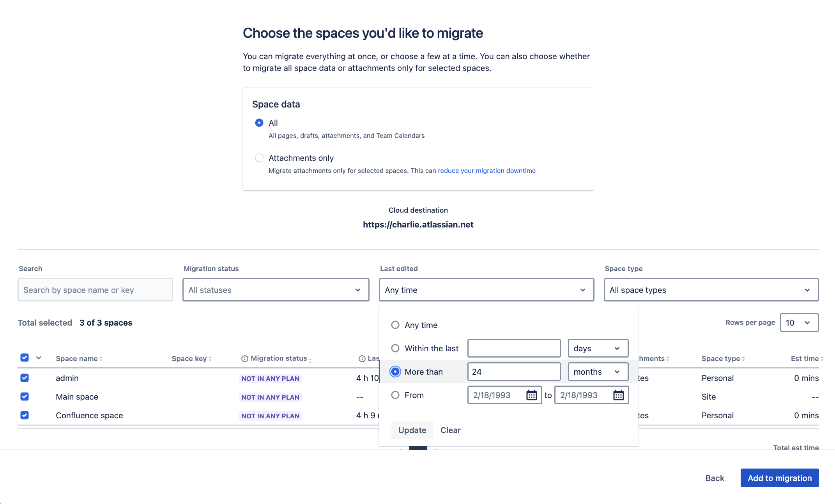
Task: Open the Rows per page dropdown
Action: [x=799, y=322]
